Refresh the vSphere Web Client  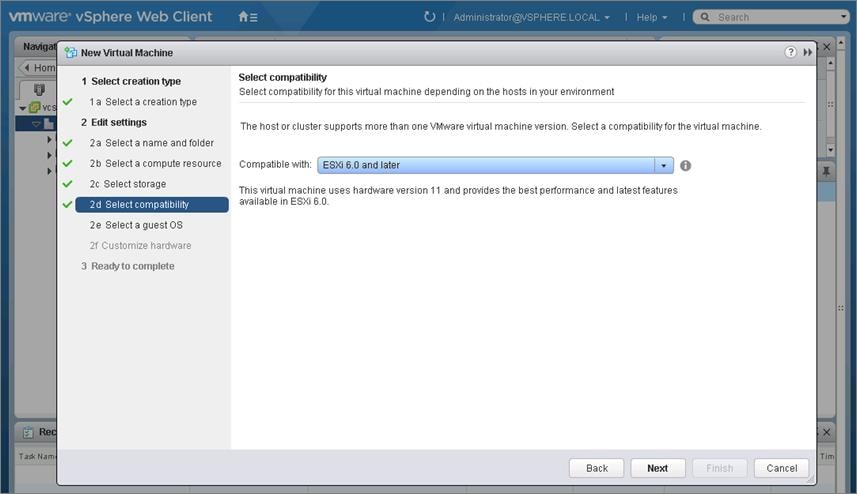[x=430, y=17]
